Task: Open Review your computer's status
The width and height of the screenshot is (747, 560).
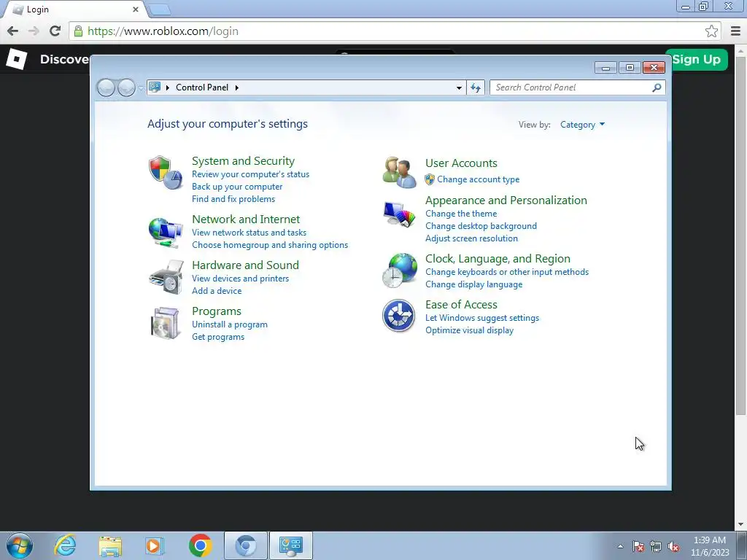Action: pyautogui.click(x=251, y=174)
